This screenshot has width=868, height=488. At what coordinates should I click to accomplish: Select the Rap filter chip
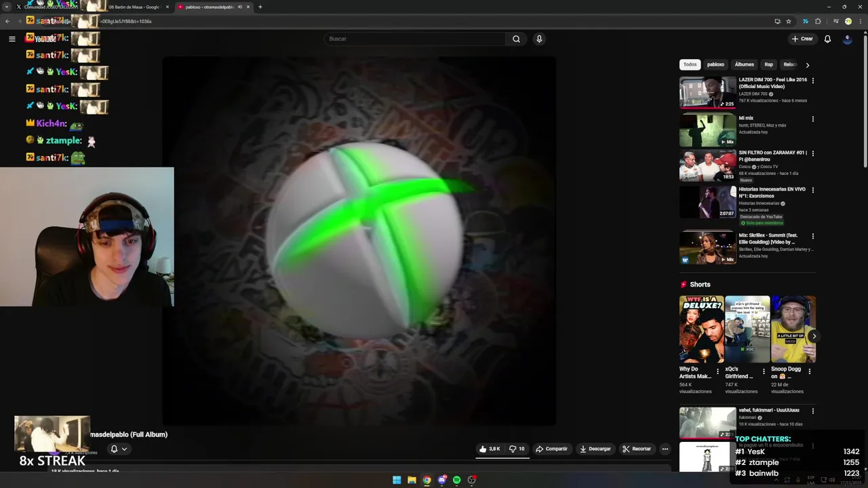click(x=768, y=64)
